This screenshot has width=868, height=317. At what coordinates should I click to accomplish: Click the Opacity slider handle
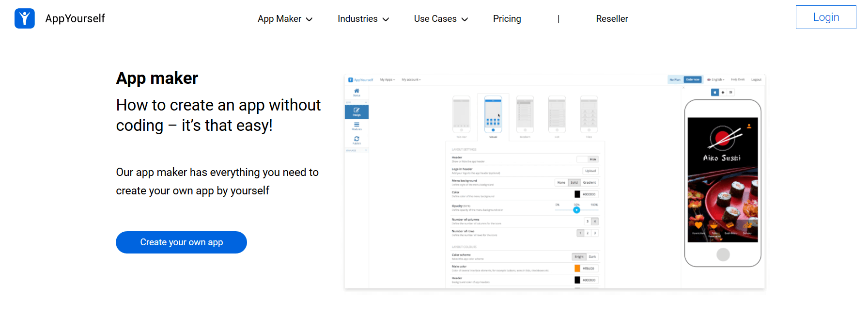click(576, 210)
